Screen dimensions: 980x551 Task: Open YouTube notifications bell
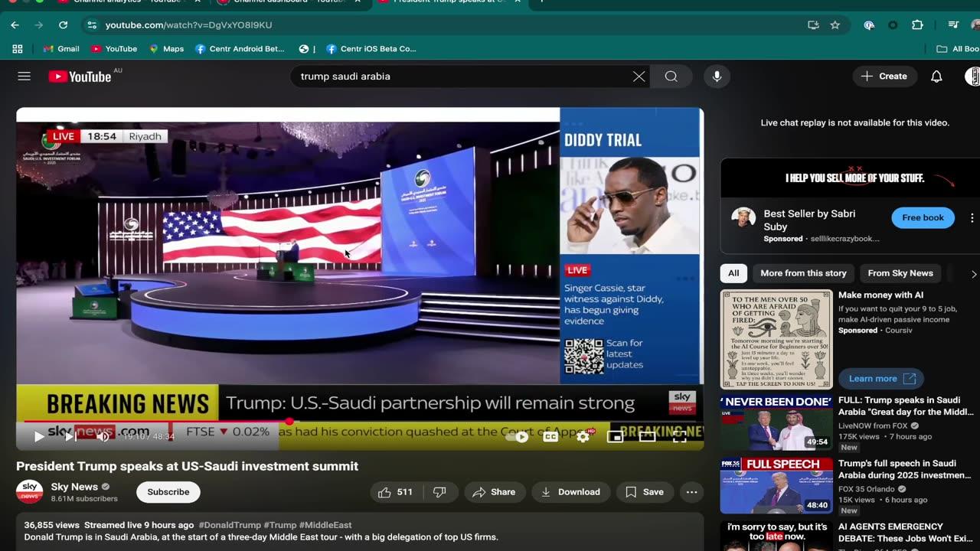pyautogui.click(x=936, y=77)
